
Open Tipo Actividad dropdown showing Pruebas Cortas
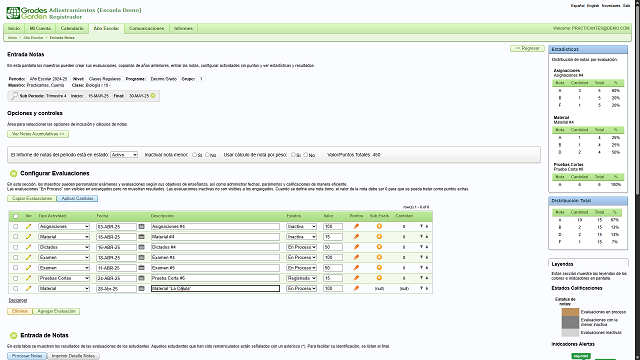pos(64,278)
